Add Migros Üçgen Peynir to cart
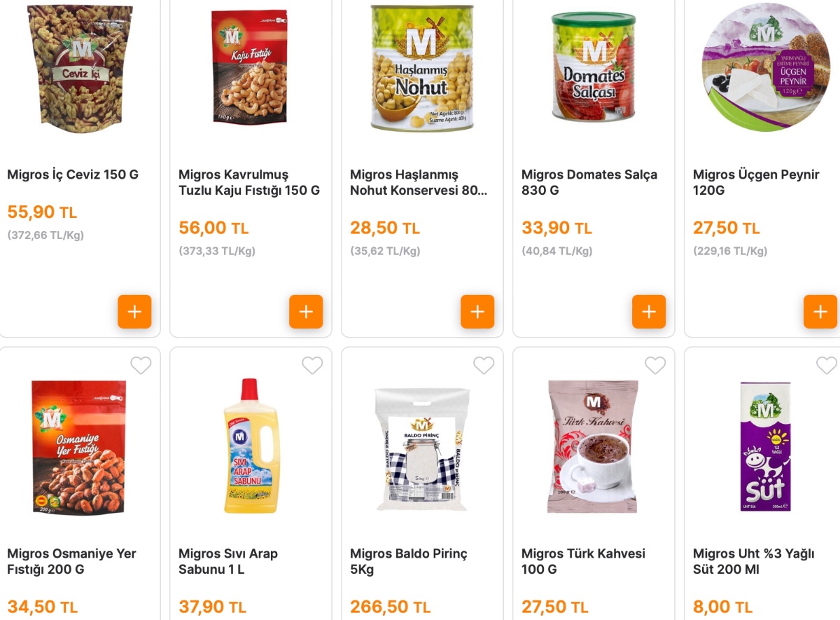 pos(820,312)
